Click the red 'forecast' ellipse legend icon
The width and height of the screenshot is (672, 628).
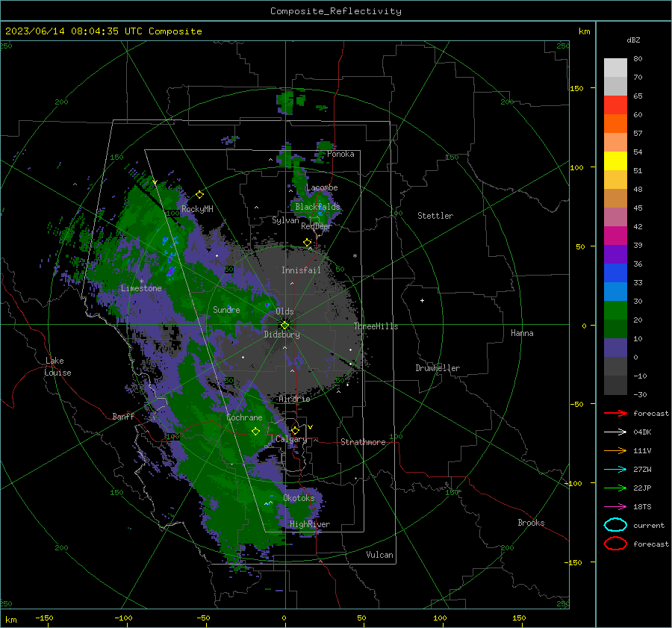point(615,544)
